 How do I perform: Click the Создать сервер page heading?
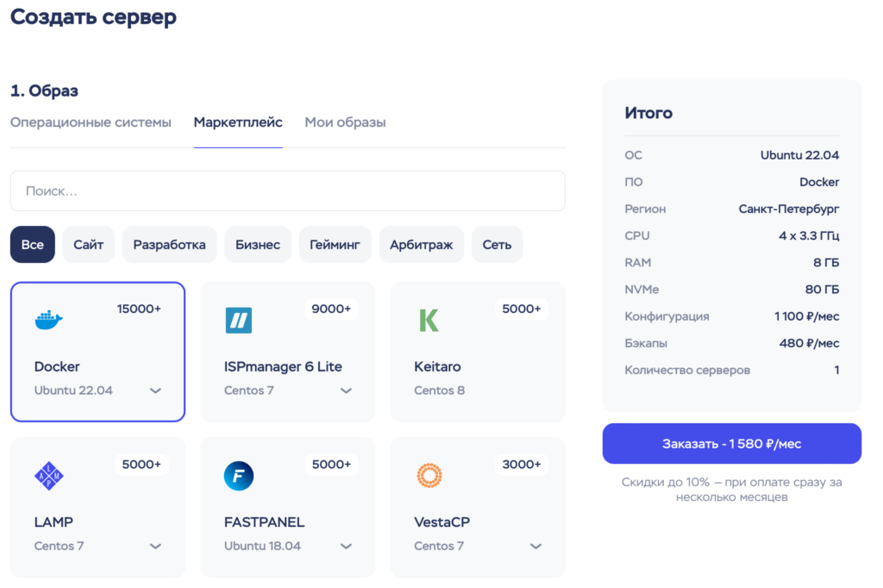pyautogui.click(x=93, y=17)
